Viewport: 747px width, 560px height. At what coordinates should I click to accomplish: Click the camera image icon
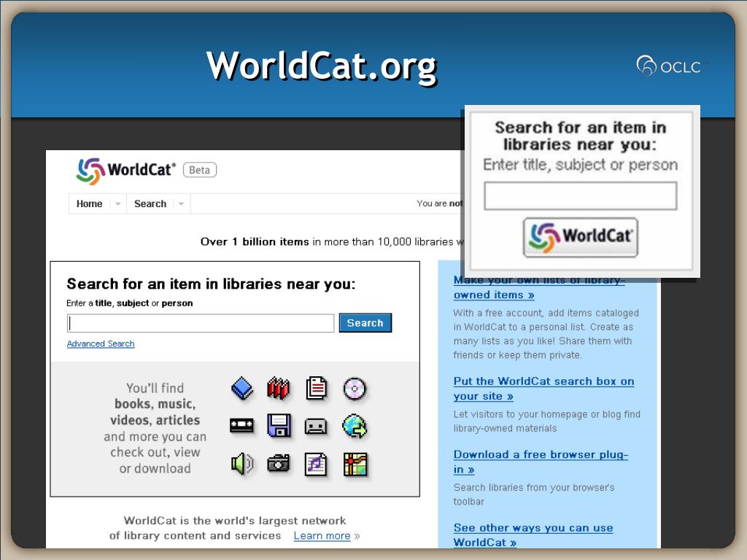279,463
